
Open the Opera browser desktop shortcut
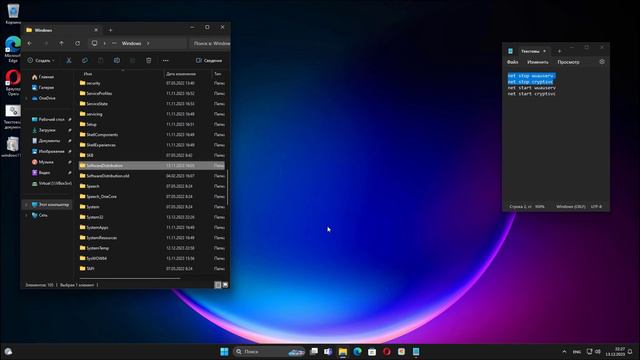tap(13, 83)
